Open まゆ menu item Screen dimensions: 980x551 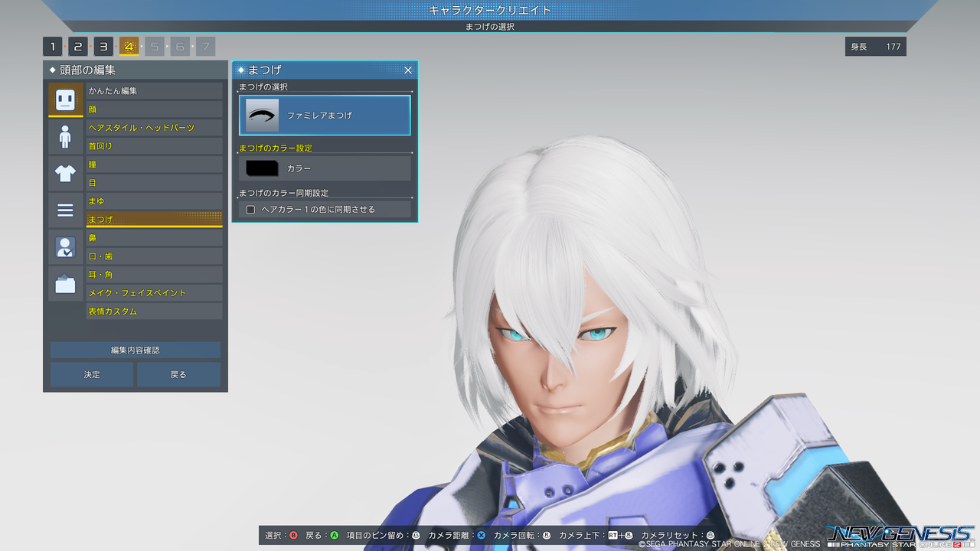(154, 201)
